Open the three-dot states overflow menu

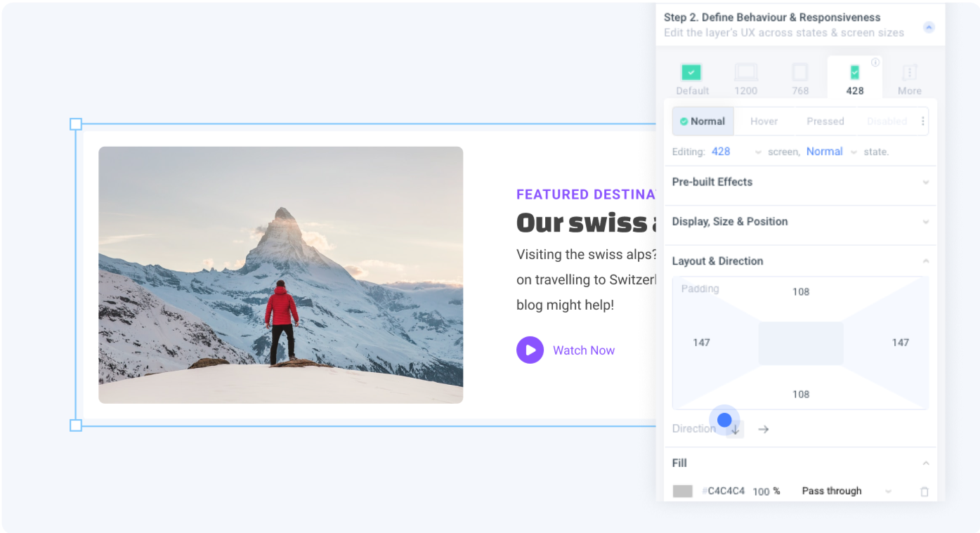click(x=923, y=121)
